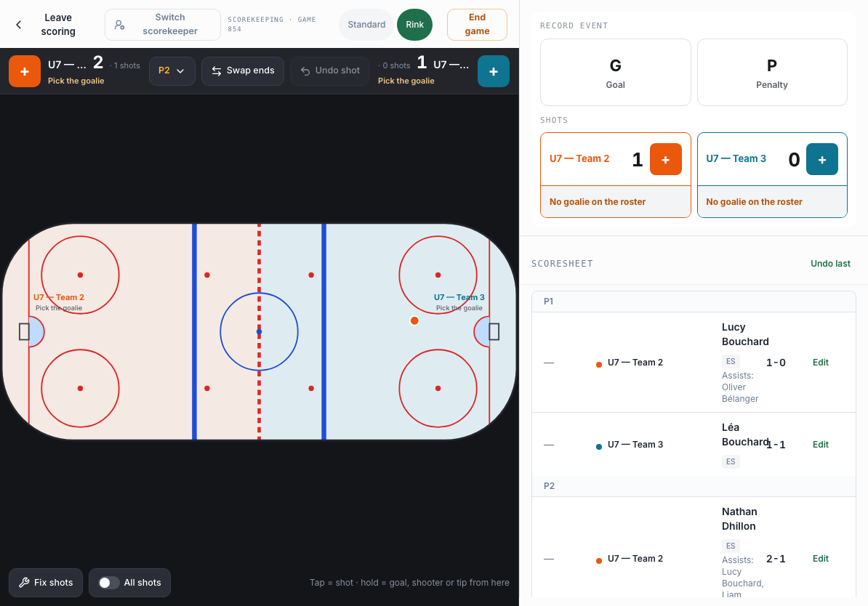The image size is (868, 606).
Task: Click Pick the goalie under U7 — Team 2 on rink
Action: [59, 308]
